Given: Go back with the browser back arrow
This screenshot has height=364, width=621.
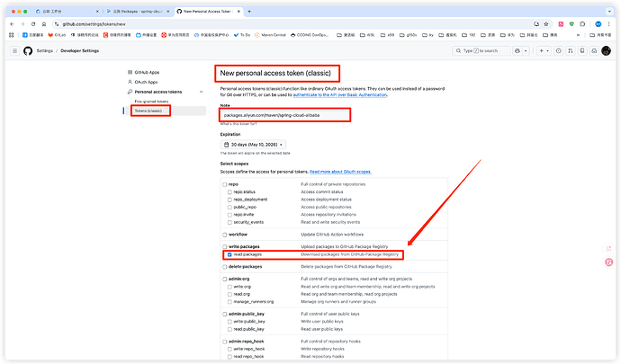Looking at the screenshot, I should point(12,24).
